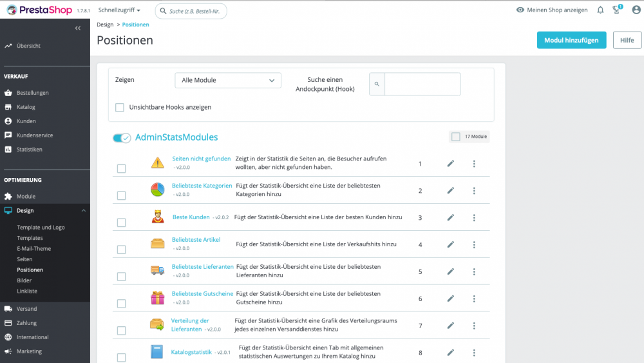Image resolution: width=644 pixels, height=363 pixels.
Task: Open Seiten nicht gefunden module link
Action: (x=201, y=159)
